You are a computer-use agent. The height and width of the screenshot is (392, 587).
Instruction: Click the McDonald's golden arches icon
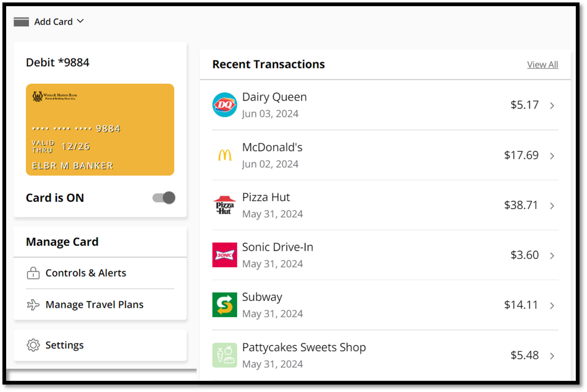tap(225, 155)
